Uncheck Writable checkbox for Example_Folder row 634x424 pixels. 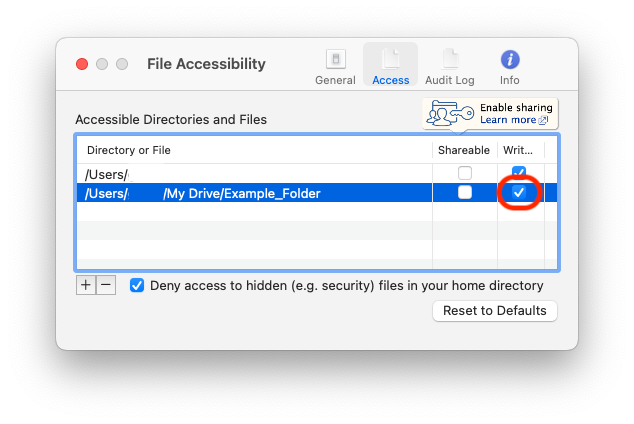(519, 193)
